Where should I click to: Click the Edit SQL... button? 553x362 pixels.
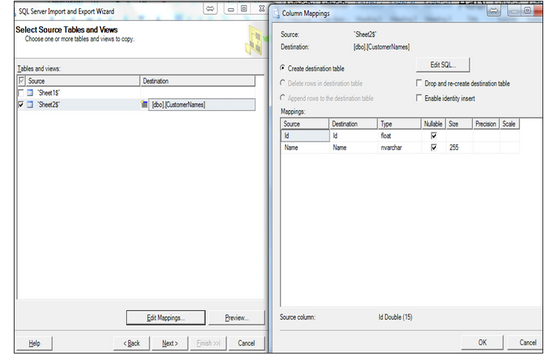(x=443, y=65)
